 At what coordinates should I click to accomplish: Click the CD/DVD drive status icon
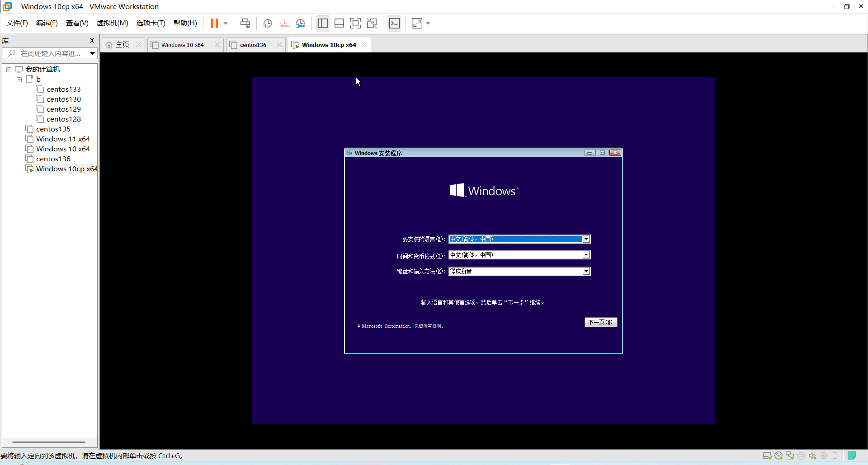coord(778,456)
